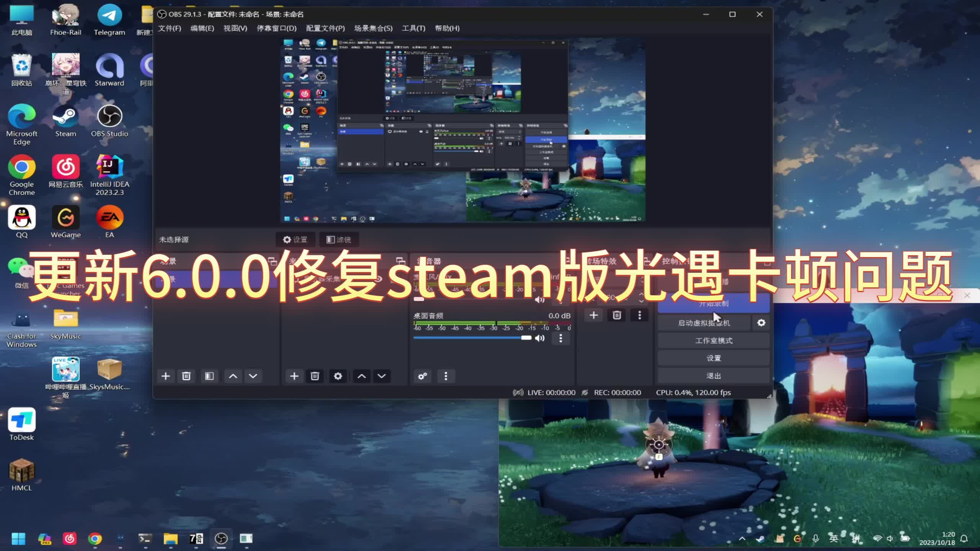
Task: Move selected scene up with arrow
Action: 233,376
